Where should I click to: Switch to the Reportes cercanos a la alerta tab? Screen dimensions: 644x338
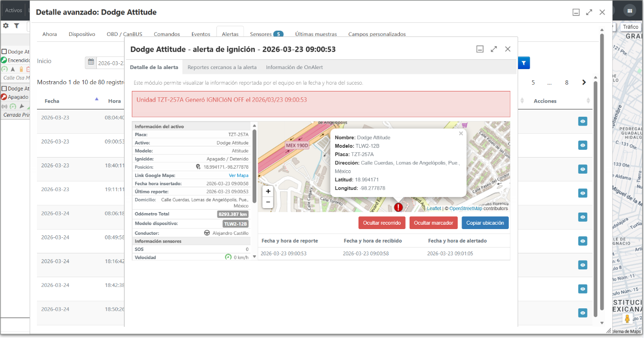coord(222,67)
